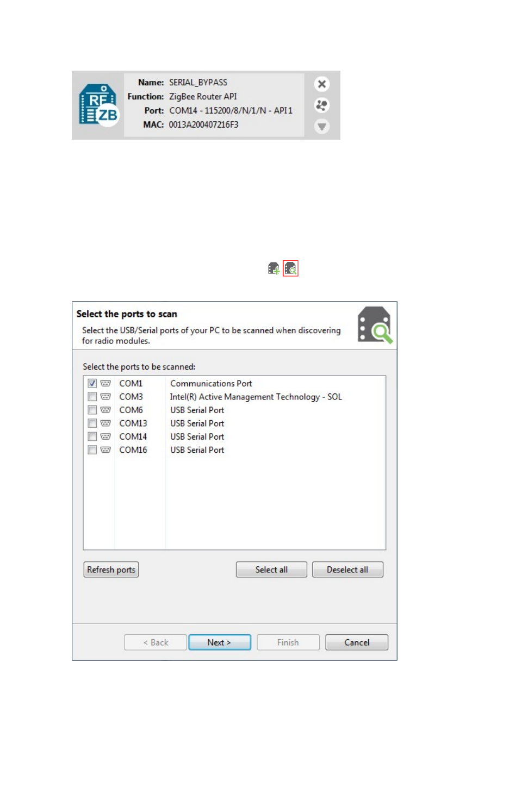Enable the COM14 checkbox

(x=92, y=437)
